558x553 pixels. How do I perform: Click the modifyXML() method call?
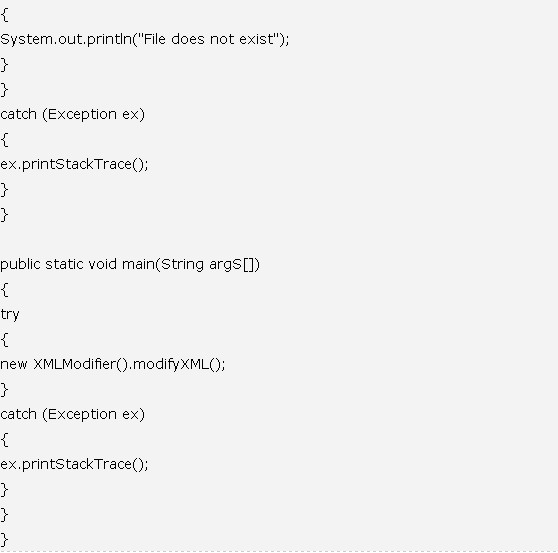tap(177, 365)
